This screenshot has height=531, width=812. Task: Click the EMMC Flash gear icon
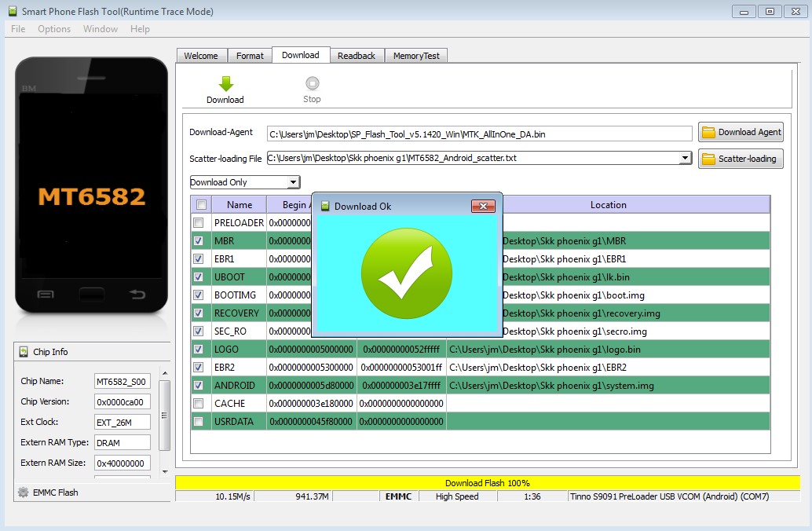[24, 493]
